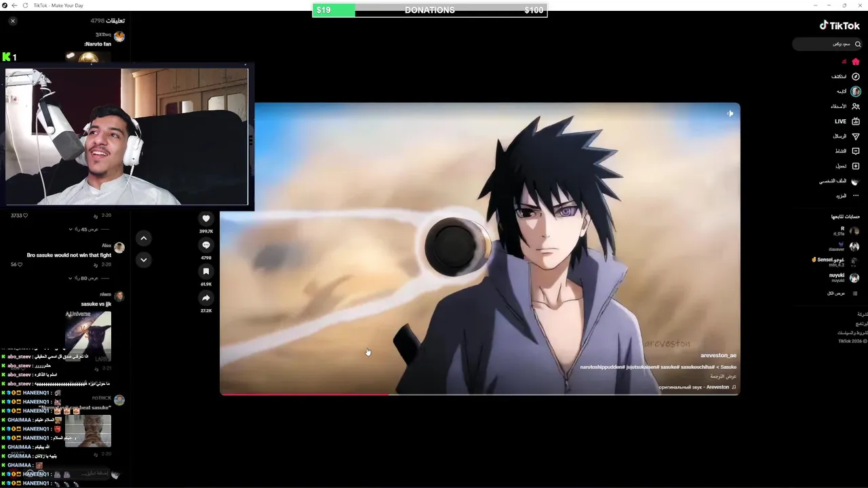The image size is (868, 488).
Task: Open the areveston_ae creator name
Action: [718, 355]
